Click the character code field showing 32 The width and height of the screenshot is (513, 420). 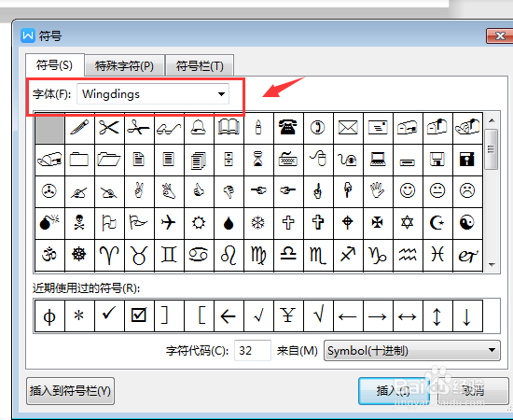pyautogui.click(x=252, y=351)
